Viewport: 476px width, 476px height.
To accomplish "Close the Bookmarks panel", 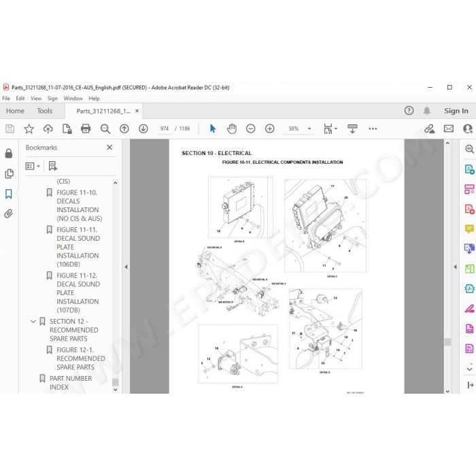I will [109, 148].
